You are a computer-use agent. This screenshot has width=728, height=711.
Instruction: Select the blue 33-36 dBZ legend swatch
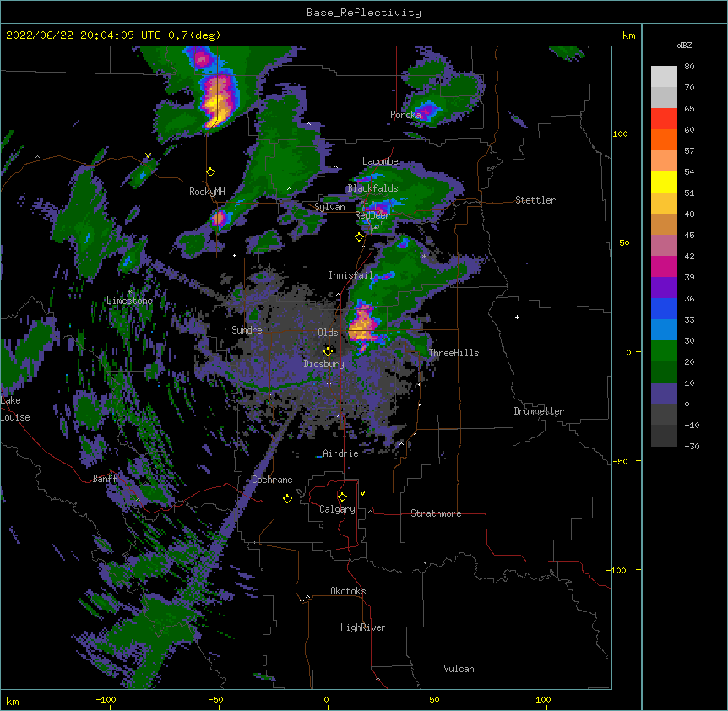click(x=664, y=308)
